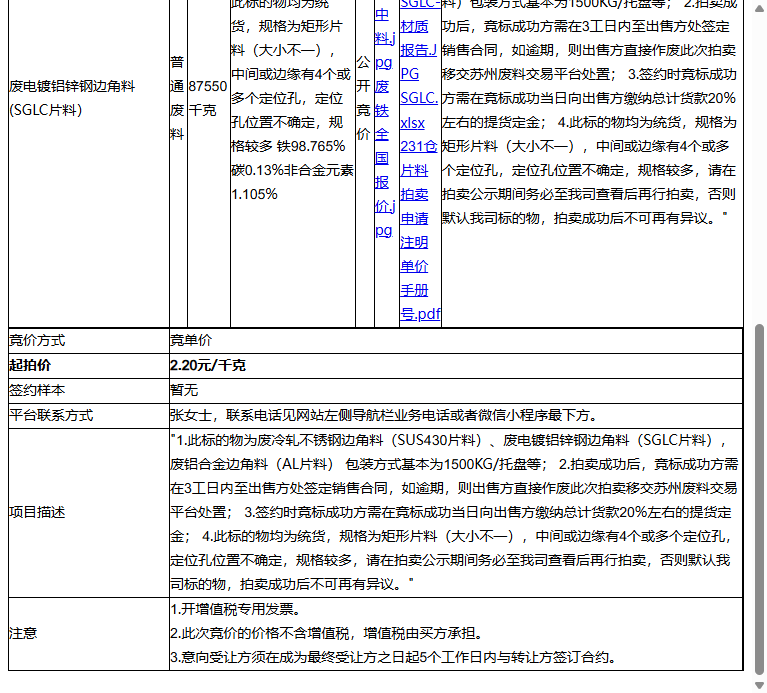Screen dimensions: 767x693
Task: Click the bold 起拍价 label
Action: tap(30, 365)
